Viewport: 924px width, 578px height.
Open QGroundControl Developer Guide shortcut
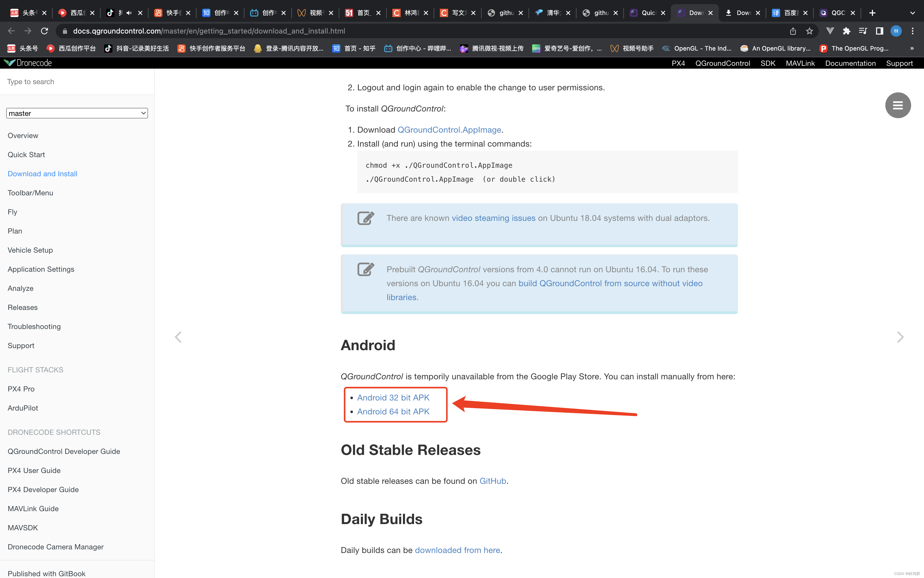64,452
